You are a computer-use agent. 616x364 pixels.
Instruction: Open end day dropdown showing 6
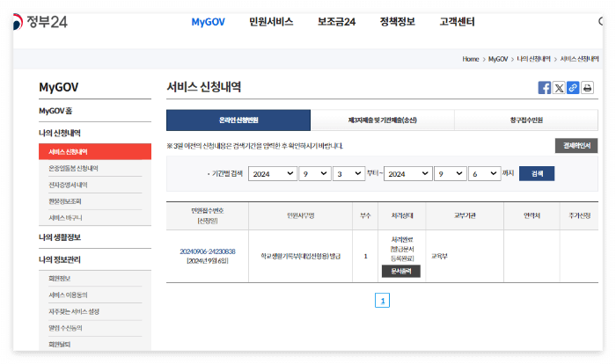(x=484, y=173)
